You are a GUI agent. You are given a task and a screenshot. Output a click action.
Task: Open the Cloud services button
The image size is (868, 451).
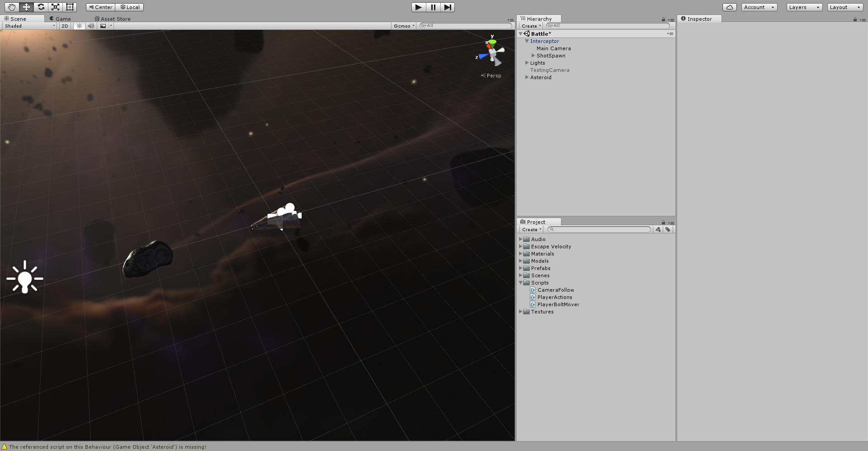(x=730, y=7)
